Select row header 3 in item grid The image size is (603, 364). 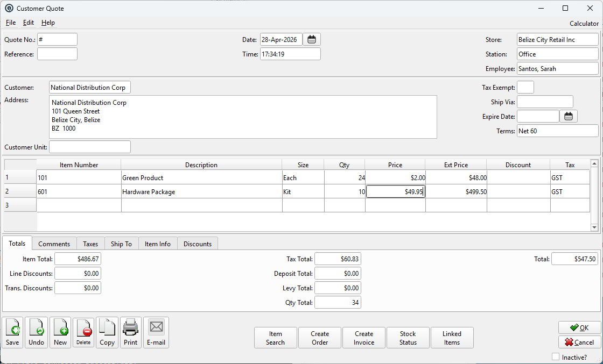coord(20,205)
